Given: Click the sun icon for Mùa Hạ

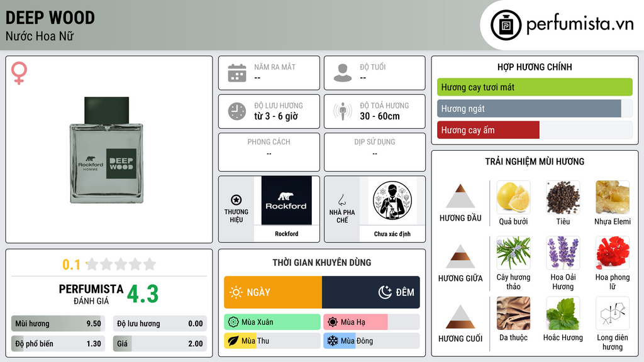Looking at the screenshot, I should point(333,322).
